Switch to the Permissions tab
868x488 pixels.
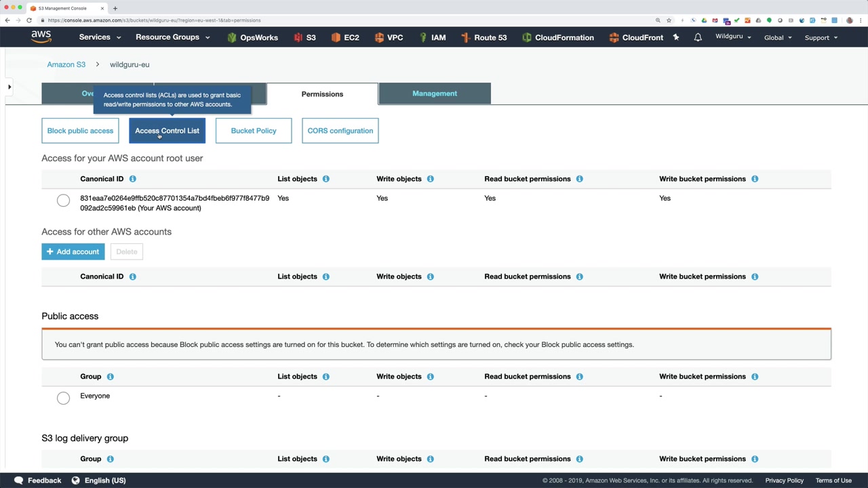point(322,94)
